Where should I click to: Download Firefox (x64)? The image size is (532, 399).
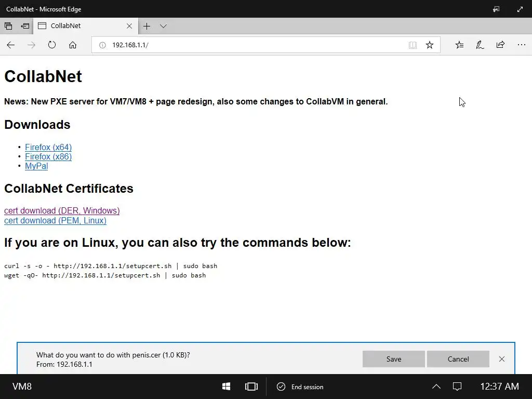[48, 147]
